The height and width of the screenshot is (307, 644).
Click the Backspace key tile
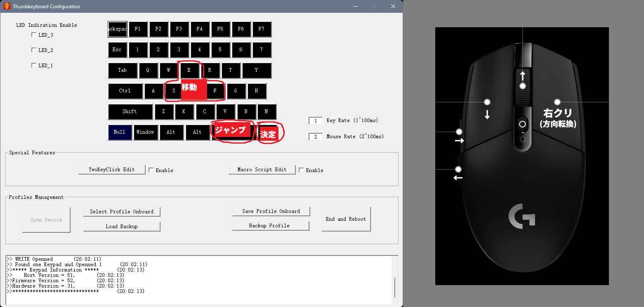coord(117,29)
